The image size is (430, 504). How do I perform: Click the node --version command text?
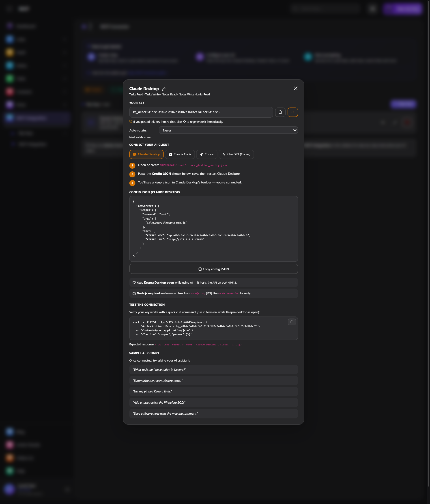pos(229,293)
